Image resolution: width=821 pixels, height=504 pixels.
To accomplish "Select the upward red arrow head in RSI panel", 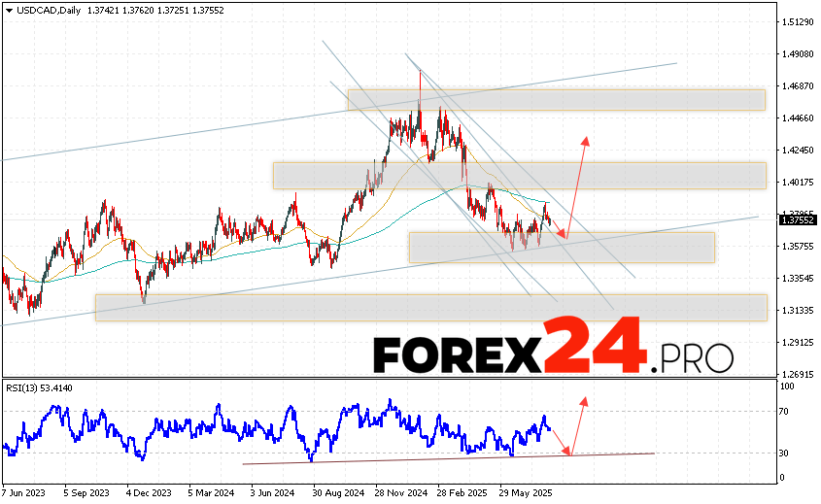I will coord(585,399).
